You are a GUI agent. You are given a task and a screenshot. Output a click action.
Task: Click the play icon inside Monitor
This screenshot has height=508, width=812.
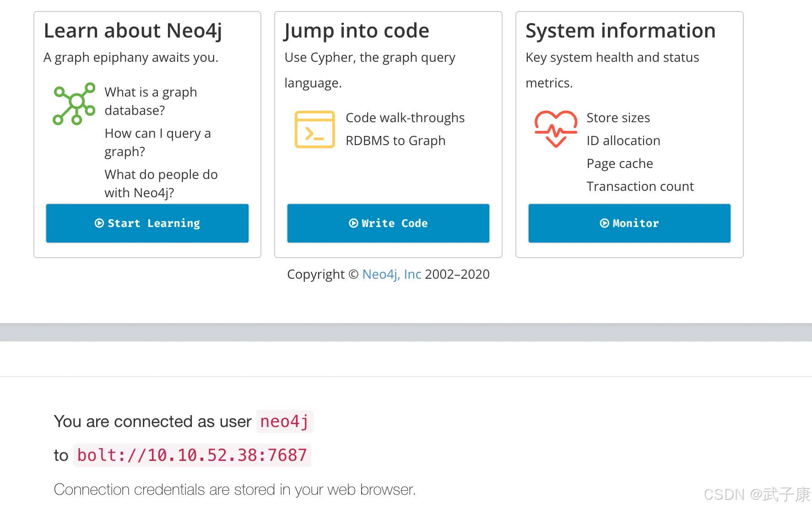[604, 223]
